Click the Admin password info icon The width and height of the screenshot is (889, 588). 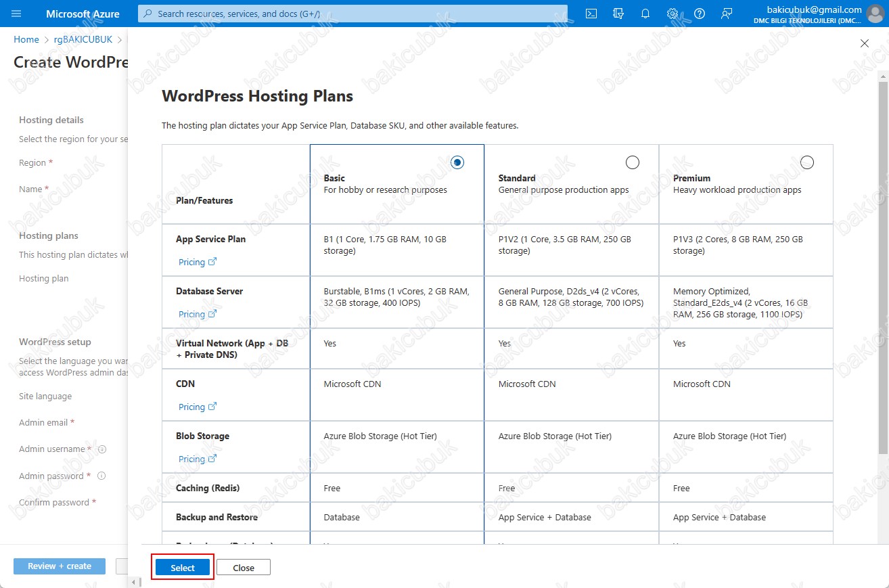click(x=101, y=476)
